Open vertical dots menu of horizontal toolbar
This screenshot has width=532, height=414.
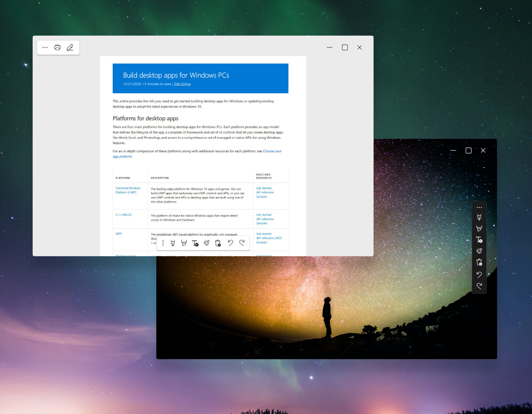pyautogui.click(x=163, y=243)
